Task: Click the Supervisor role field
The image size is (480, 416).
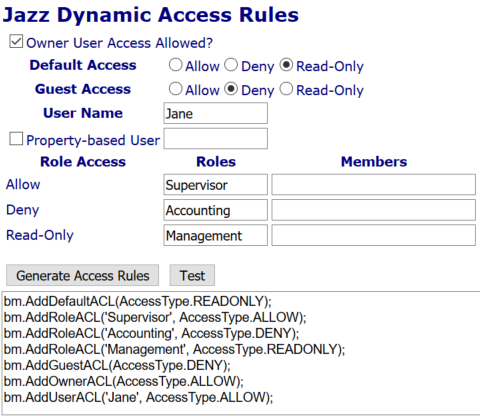Action: [215, 184]
